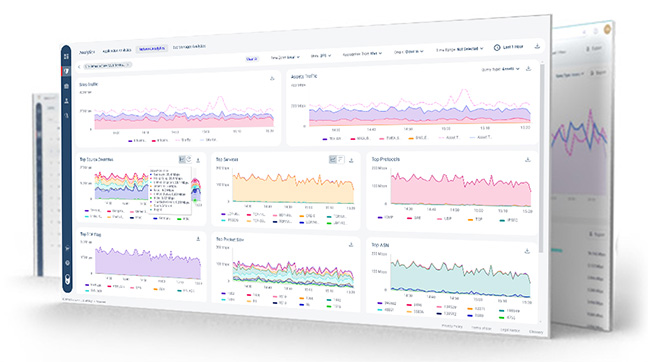Open the DoS statistics tab
The height and width of the screenshot is (362, 648).
pyautogui.click(x=189, y=47)
